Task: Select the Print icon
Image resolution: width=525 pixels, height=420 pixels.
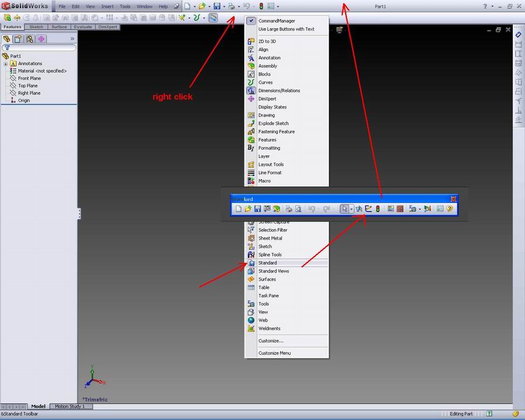Action: tap(289, 208)
